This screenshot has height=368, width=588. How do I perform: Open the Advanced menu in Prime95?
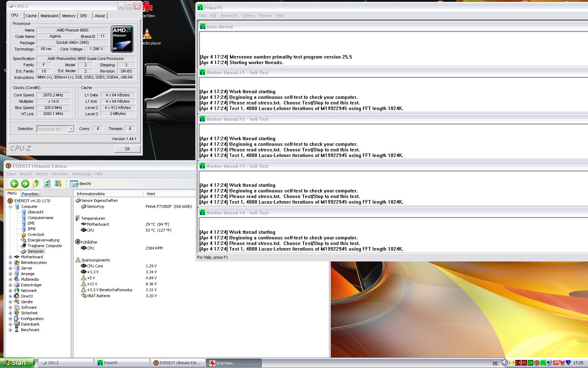[229, 15]
